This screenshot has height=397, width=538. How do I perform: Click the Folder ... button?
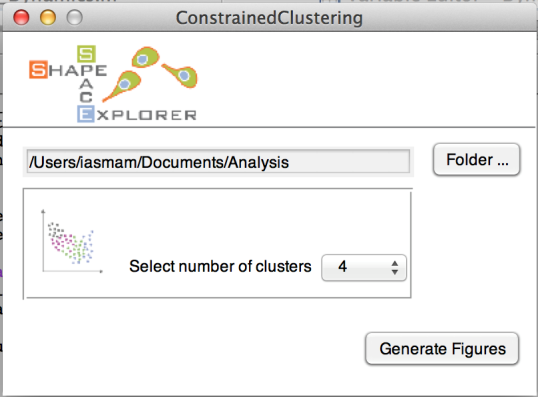point(477,160)
